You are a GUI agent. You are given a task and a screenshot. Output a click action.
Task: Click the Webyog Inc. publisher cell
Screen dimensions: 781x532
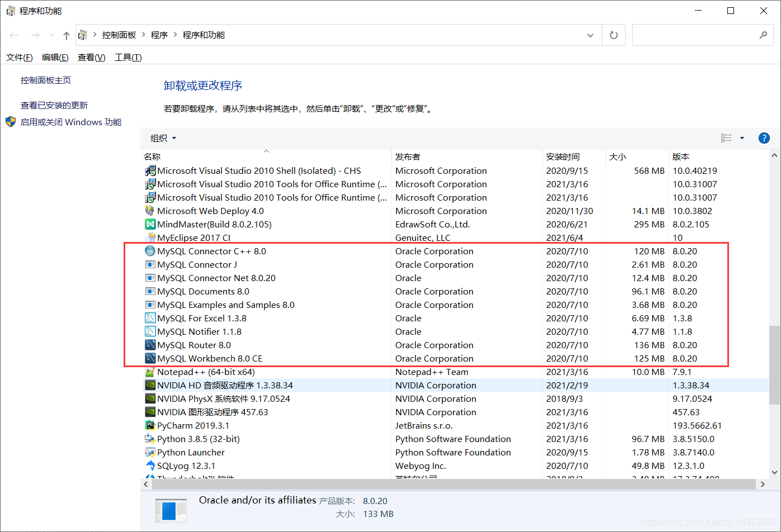420,466
